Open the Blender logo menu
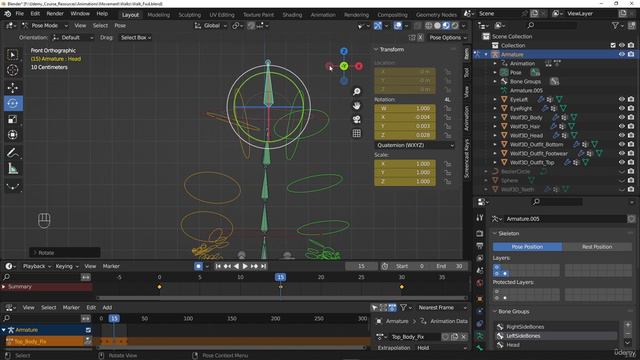The height and width of the screenshot is (360, 640). [7, 13]
